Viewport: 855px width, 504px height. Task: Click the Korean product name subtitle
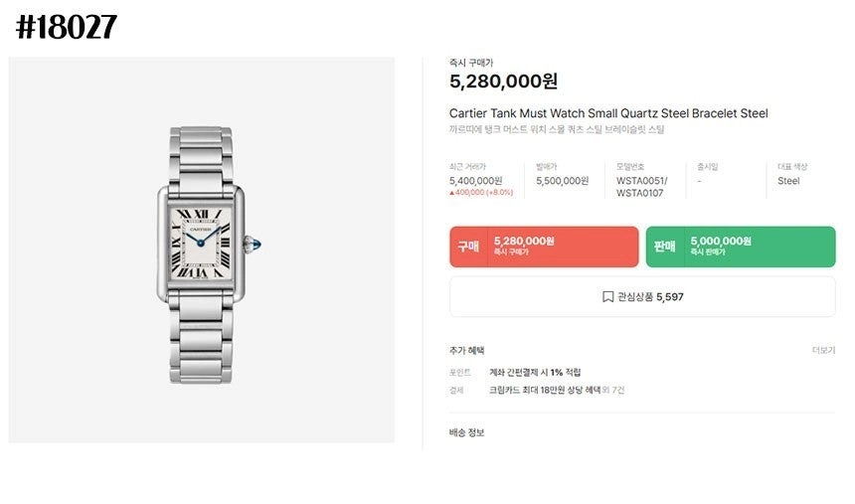(x=556, y=130)
